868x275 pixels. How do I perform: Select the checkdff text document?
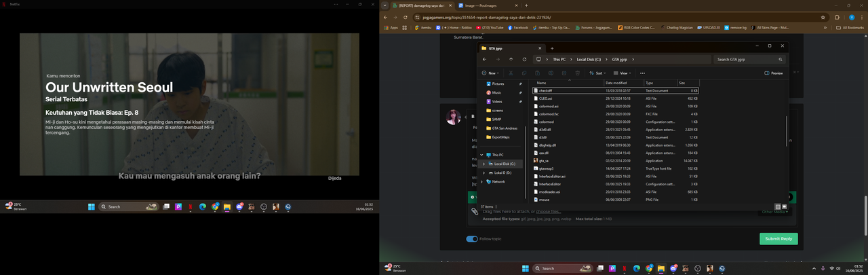(x=616, y=90)
